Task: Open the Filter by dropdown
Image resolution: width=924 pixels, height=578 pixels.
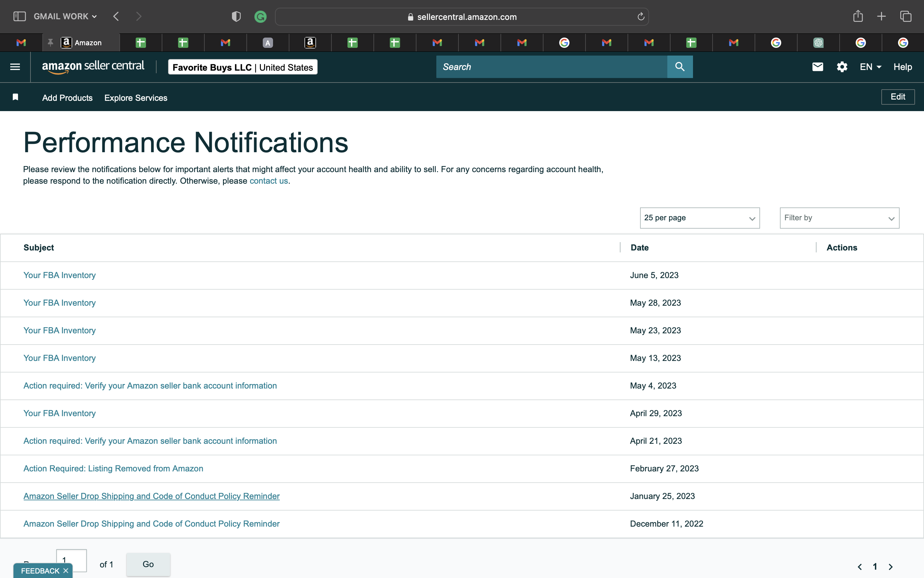Action: [x=839, y=218]
